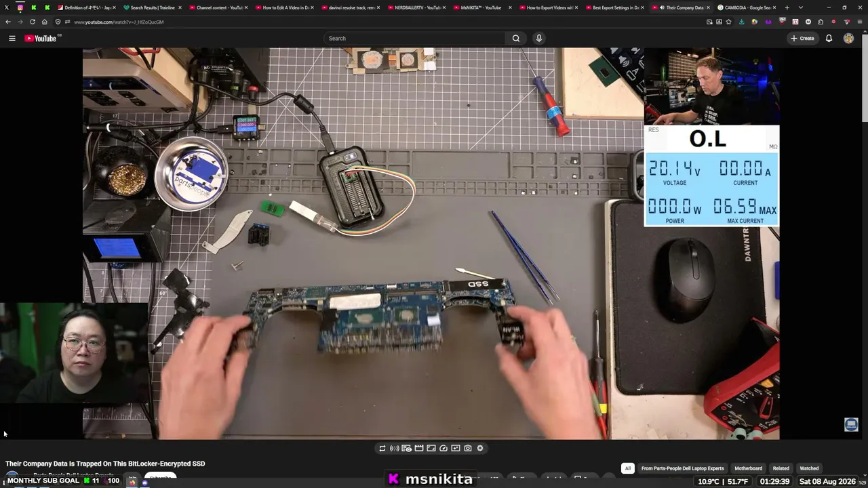The height and width of the screenshot is (488, 868).
Task: Select the Watched filter chip
Action: coord(809,468)
